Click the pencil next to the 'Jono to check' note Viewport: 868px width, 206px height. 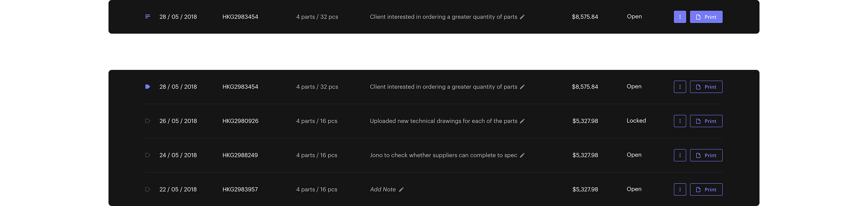[522, 155]
